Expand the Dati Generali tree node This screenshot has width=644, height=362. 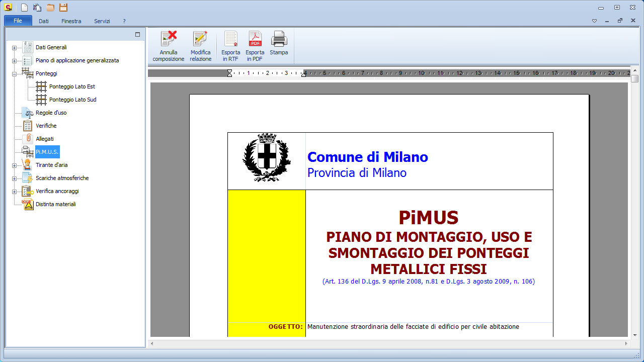point(14,47)
